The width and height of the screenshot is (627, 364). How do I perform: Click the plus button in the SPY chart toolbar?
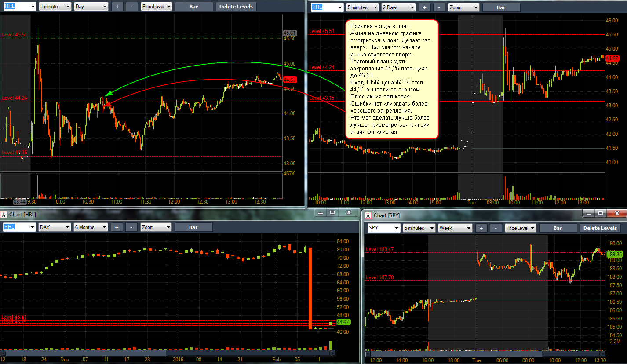click(481, 228)
